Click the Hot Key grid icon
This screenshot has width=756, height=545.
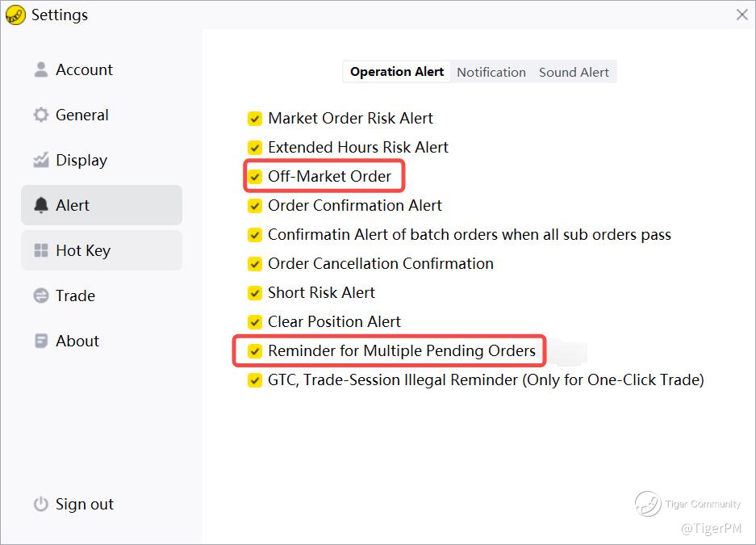click(41, 250)
